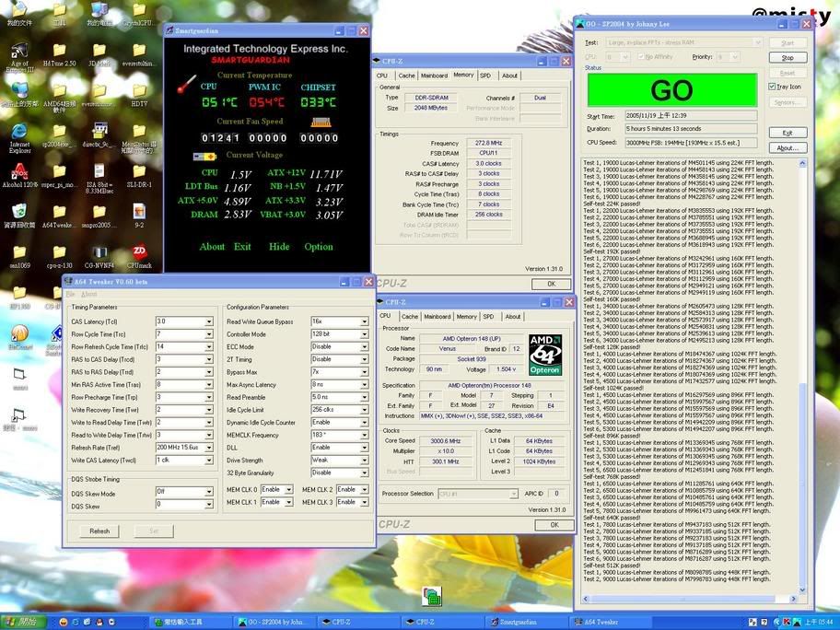
Task: Open the SLI-DR-1 desktop folder
Action: click(139, 172)
